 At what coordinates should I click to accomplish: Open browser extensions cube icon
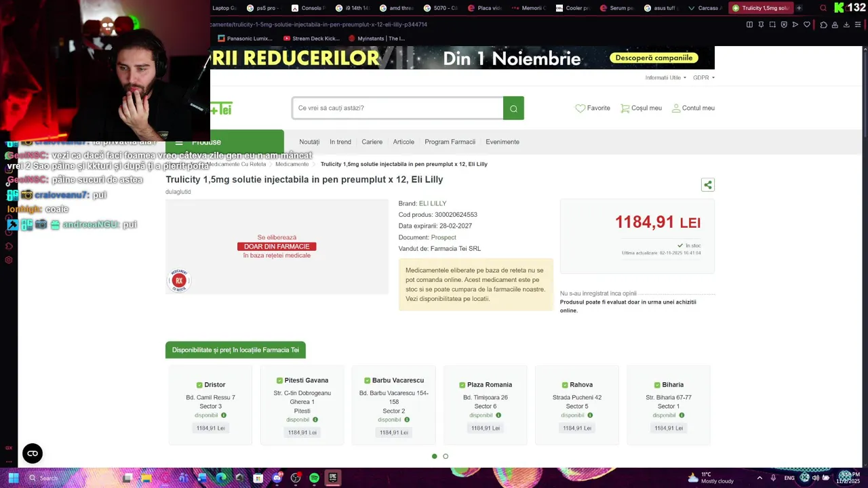823,24
